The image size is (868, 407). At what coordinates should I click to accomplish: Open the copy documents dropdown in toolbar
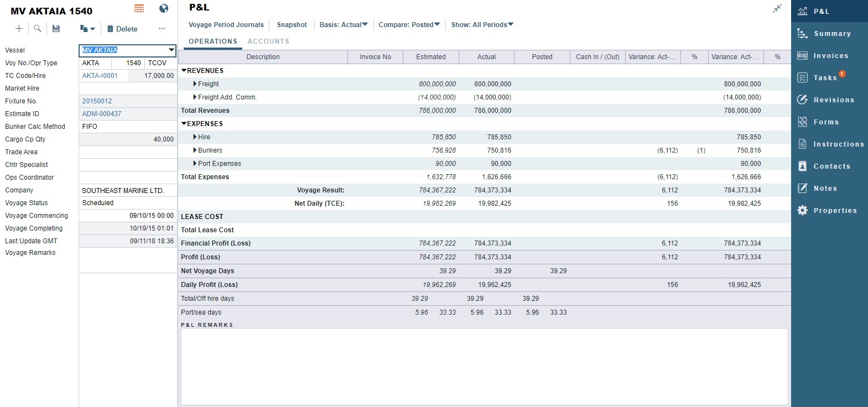[87, 29]
